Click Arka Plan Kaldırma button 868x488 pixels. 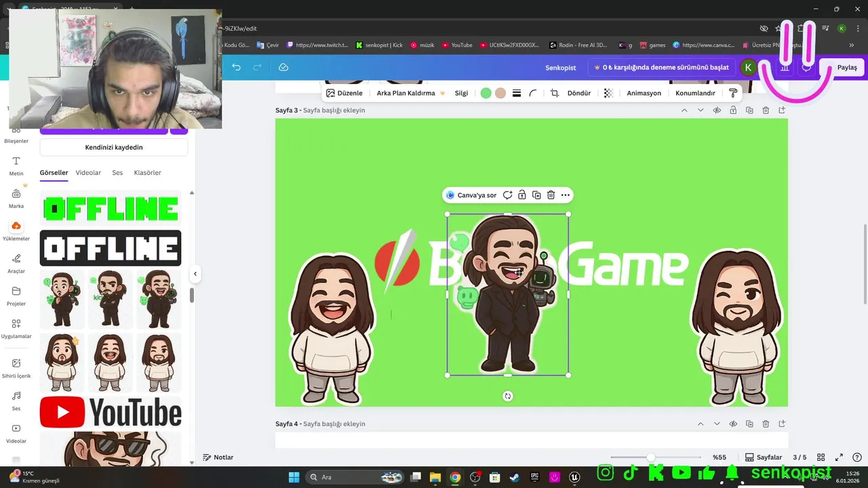coord(411,93)
